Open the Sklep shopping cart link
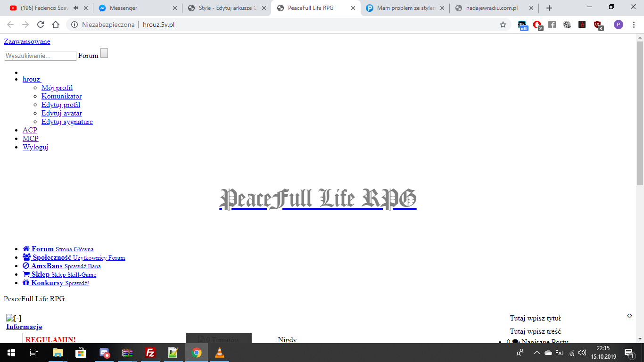 pos(26,274)
